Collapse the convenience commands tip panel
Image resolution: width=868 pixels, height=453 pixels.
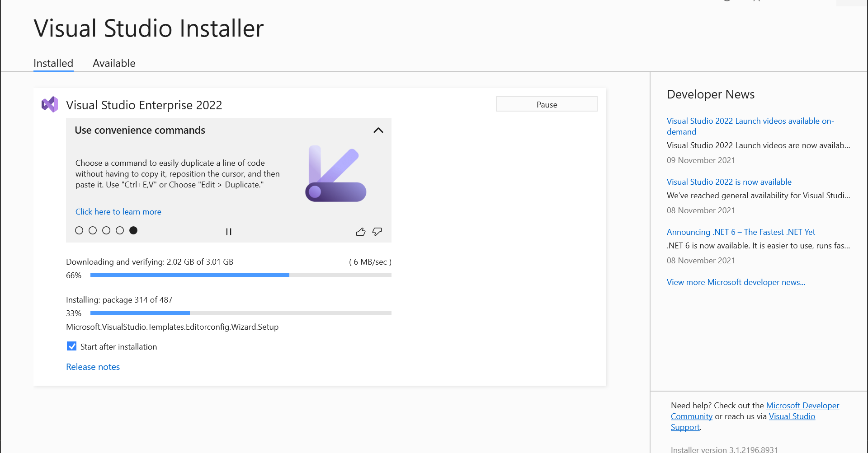[x=378, y=131]
